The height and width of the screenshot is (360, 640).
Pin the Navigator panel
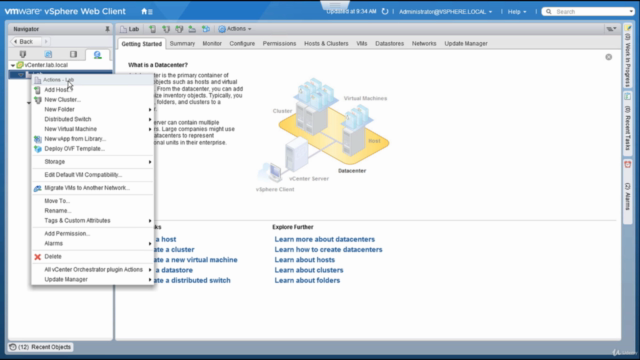[107, 29]
